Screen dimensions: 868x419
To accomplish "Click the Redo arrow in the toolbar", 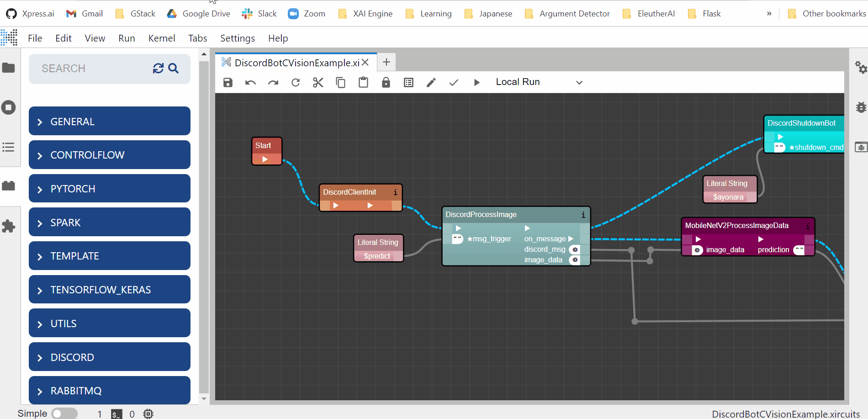I will click(273, 82).
